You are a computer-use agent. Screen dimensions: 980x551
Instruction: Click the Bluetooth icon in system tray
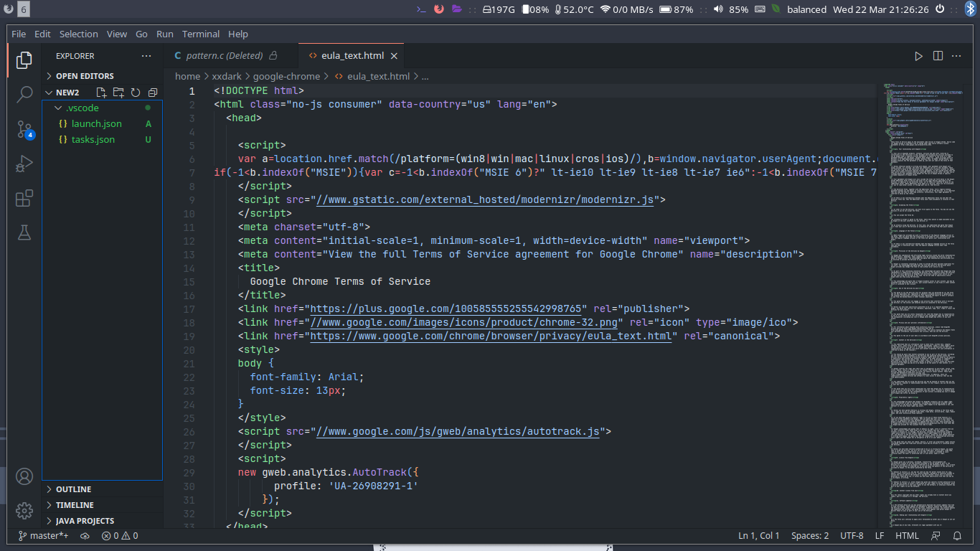click(970, 9)
